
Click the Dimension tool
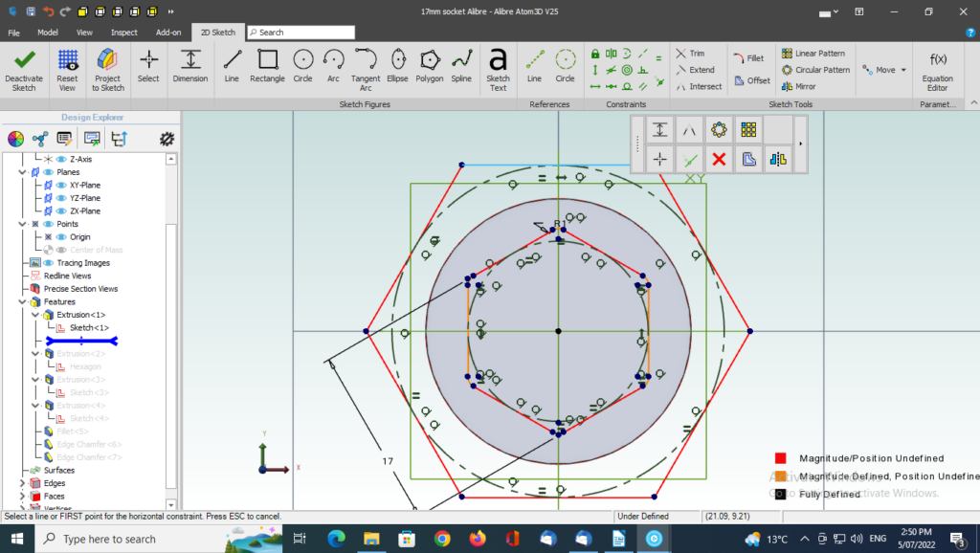189,65
